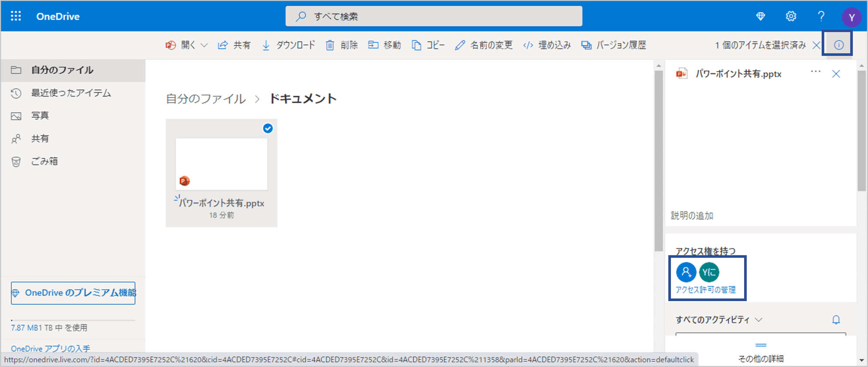Open 共有 in the sidebar
Screen dimensions: 868x367
point(73,139)
